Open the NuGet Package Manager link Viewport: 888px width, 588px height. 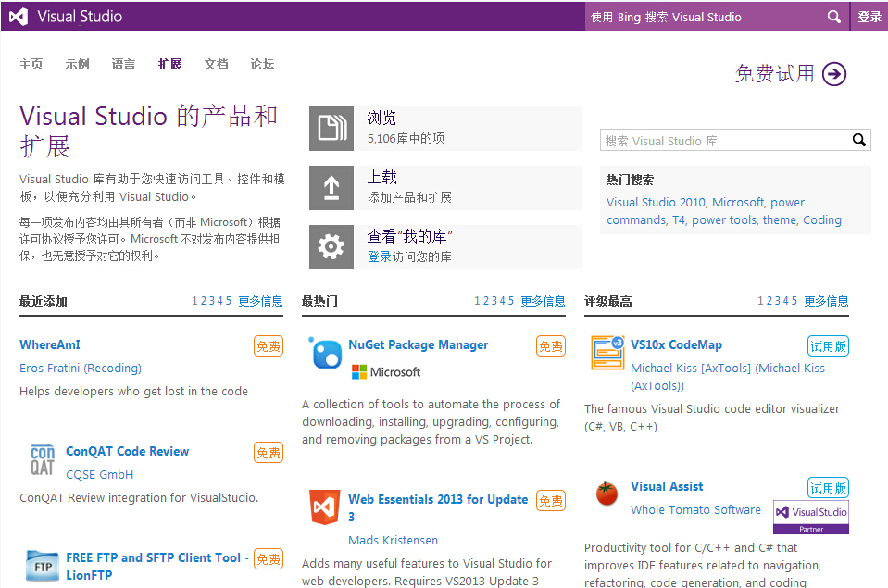click(418, 344)
